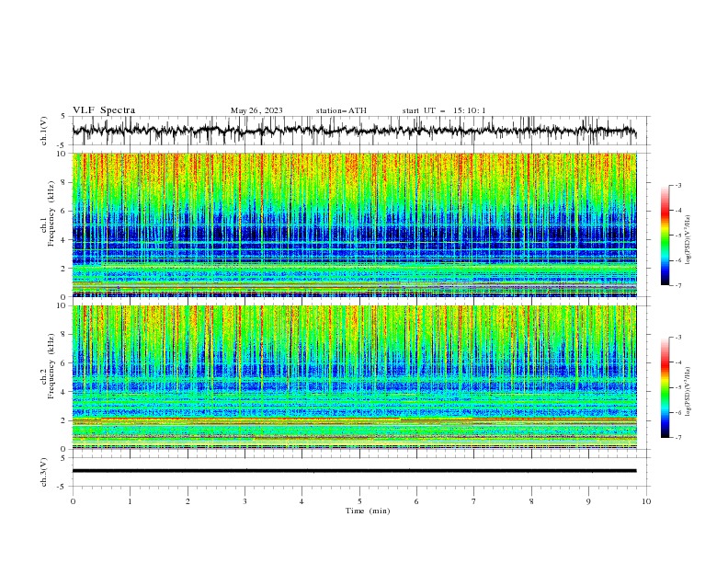The image size is (728, 563).
Task: Click the time axis tick label "7"
Action: tap(474, 501)
